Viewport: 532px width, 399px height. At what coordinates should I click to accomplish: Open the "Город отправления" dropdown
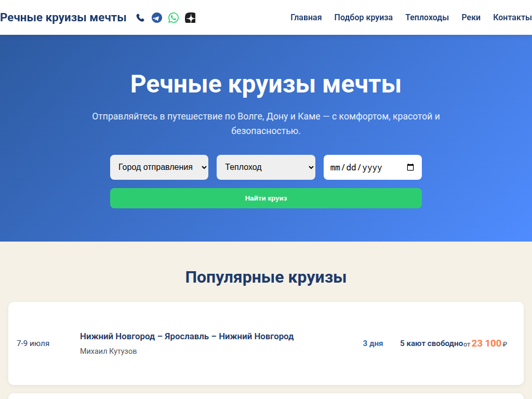pyautogui.click(x=159, y=167)
